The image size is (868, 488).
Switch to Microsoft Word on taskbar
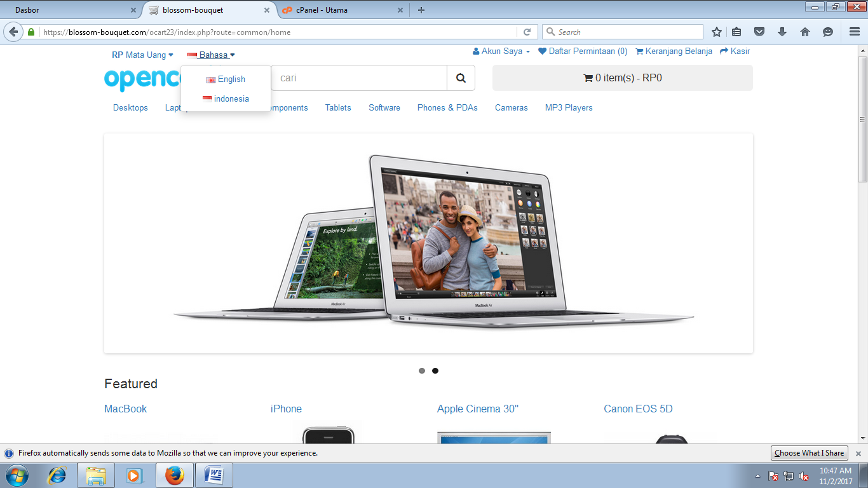pyautogui.click(x=214, y=475)
